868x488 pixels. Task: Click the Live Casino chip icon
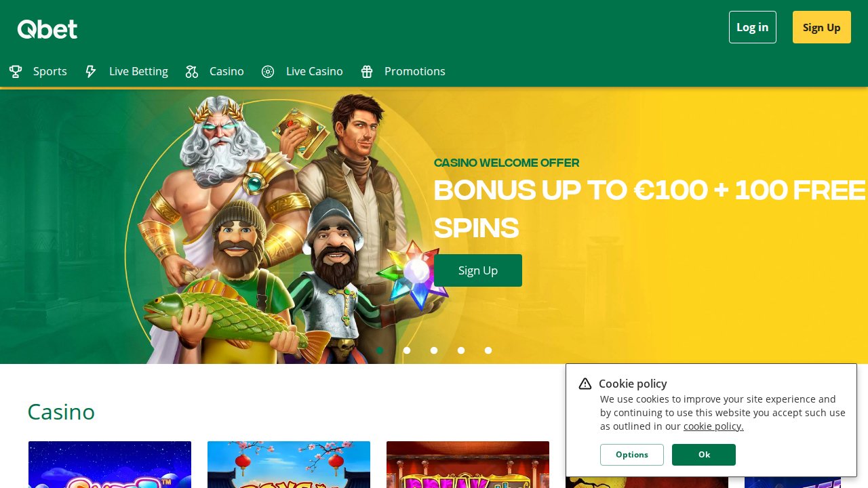[268, 72]
